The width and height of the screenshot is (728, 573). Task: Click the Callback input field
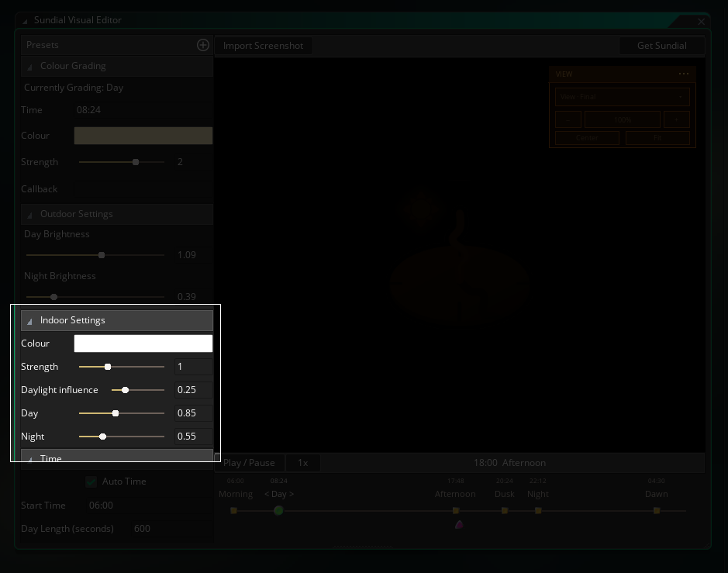click(x=143, y=189)
